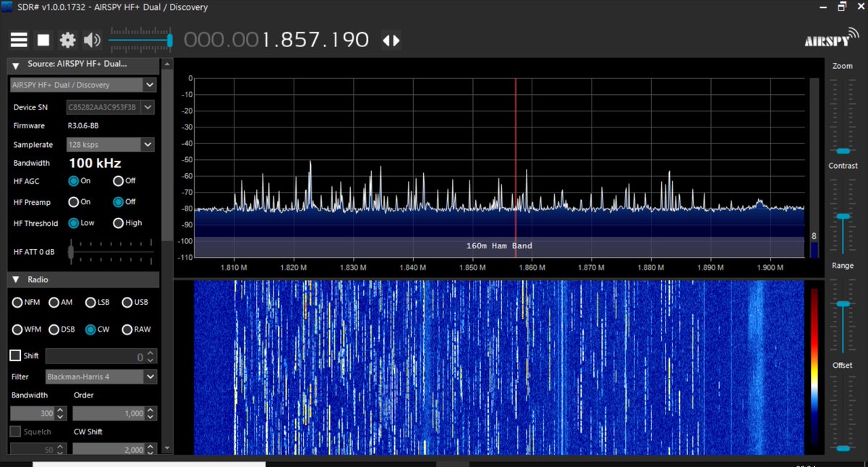Collapse the Radio panel header
The width and height of the screenshot is (868, 467).
click(83, 279)
